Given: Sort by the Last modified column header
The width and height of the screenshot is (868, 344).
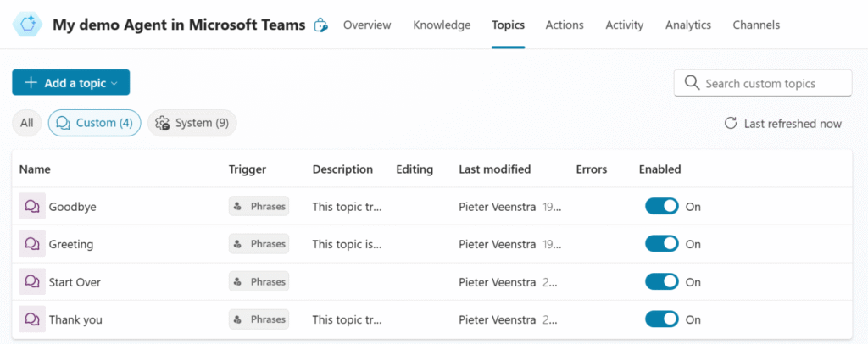Looking at the screenshot, I should [495, 169].
